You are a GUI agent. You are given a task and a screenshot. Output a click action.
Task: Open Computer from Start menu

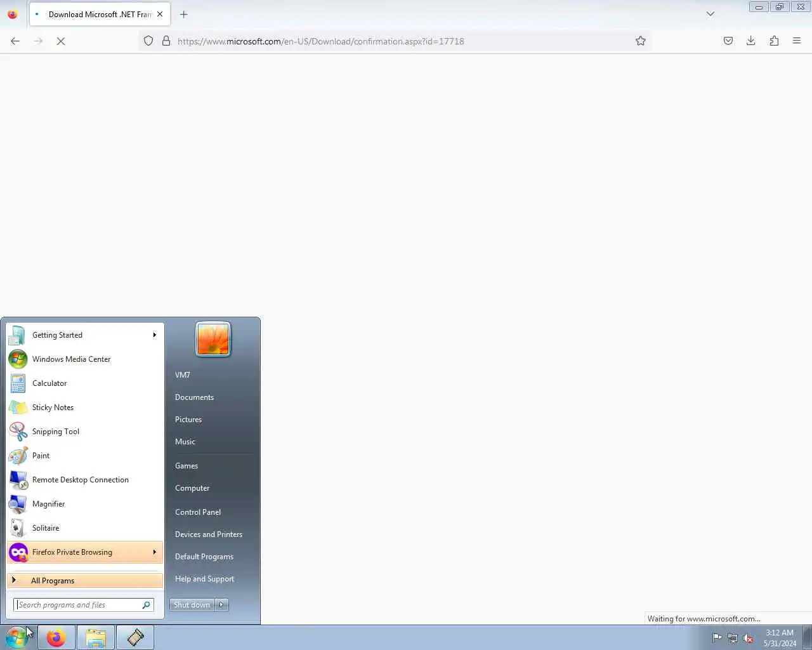[x=192, y=488]
